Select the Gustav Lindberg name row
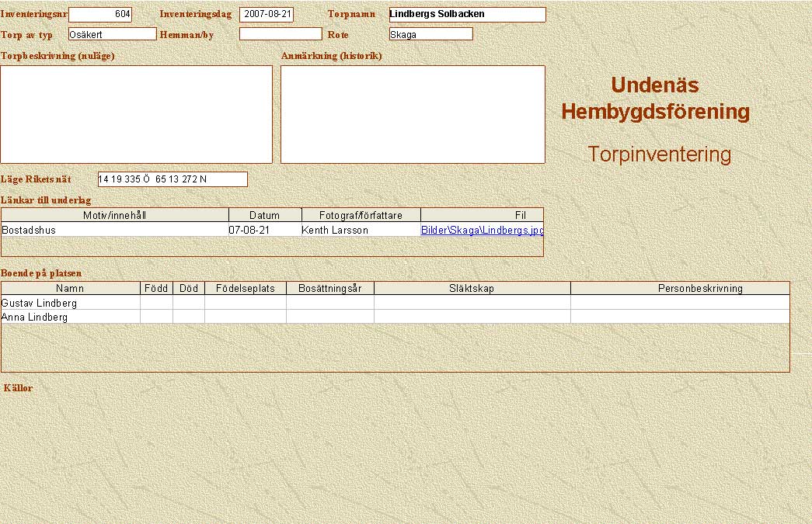 (70, 303)
